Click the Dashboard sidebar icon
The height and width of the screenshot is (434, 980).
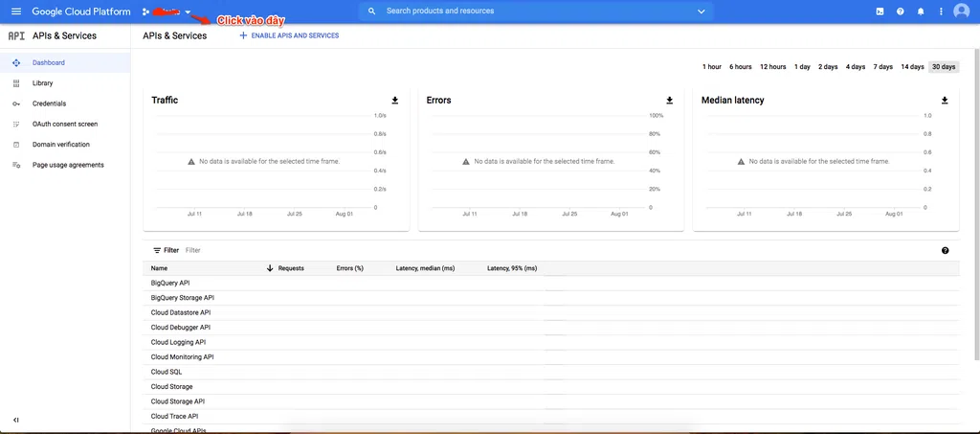click(16, 62)
